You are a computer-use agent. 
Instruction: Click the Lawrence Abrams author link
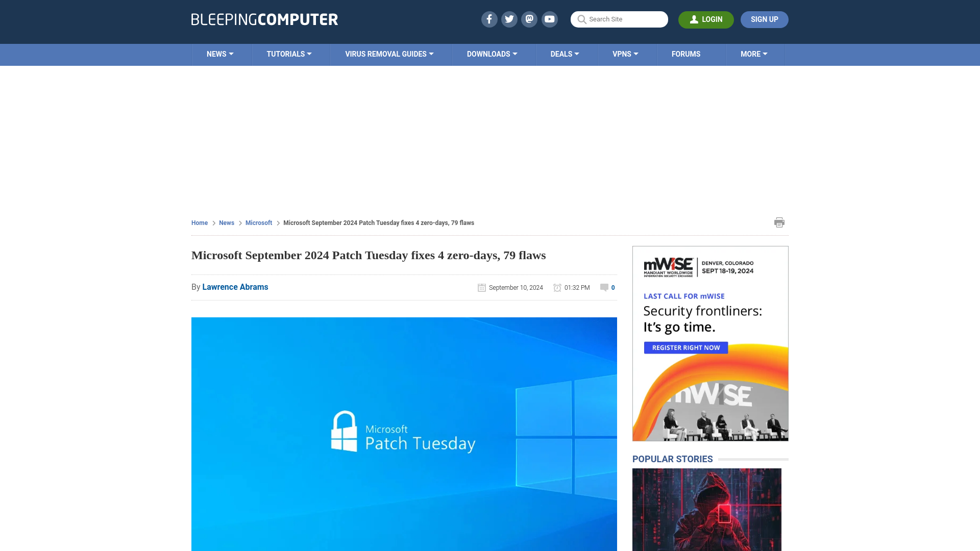click(x=235, y=287)
